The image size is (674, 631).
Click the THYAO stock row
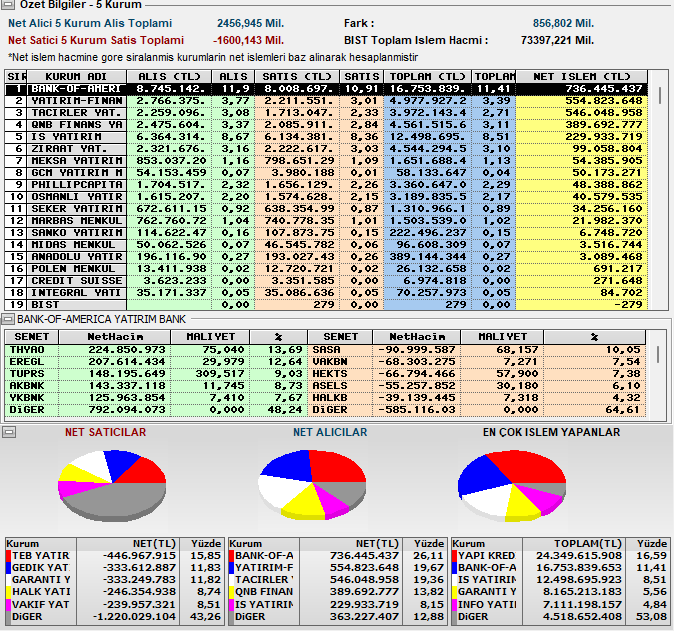tap(156, 350)
